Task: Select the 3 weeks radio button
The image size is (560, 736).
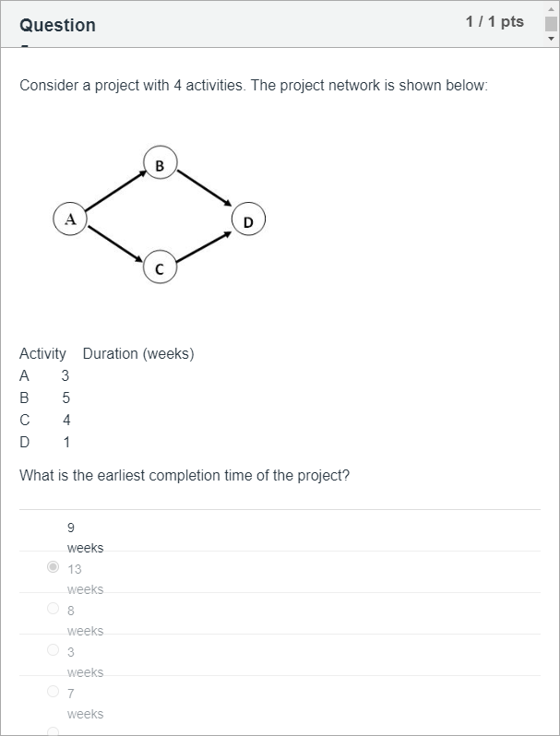Action: (53, 649)
